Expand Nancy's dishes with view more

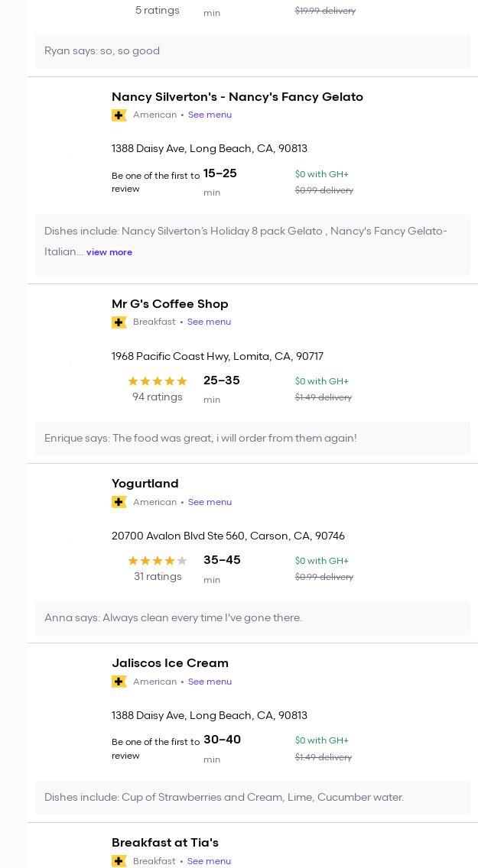[x=109, y=252]
